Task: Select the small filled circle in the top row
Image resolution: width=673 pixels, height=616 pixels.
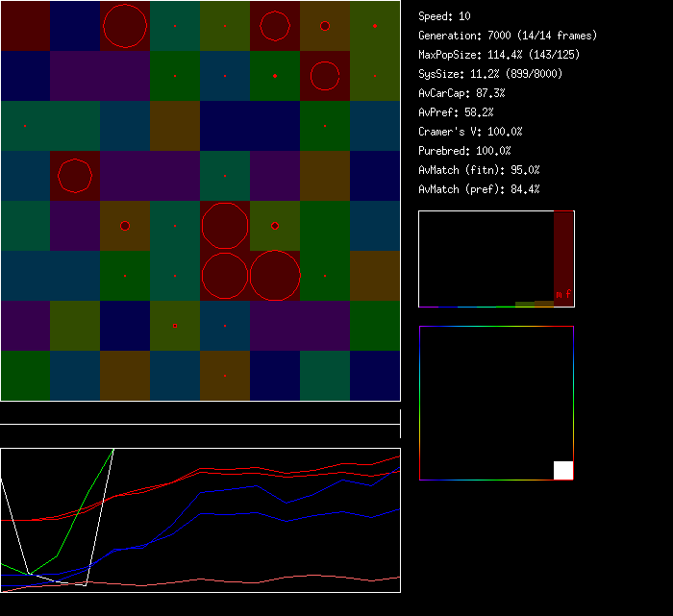Action: click(325, 26)
